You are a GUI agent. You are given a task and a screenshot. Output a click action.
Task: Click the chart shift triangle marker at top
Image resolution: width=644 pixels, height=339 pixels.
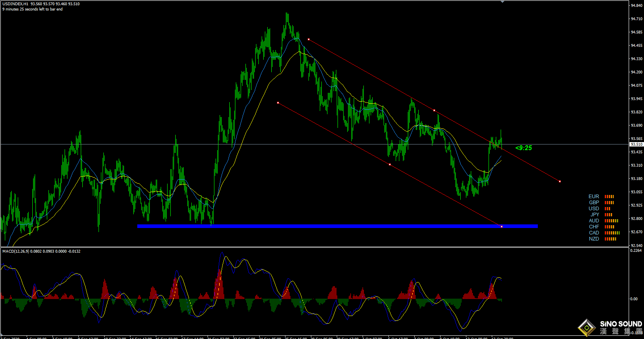click(x=502, y=2)
